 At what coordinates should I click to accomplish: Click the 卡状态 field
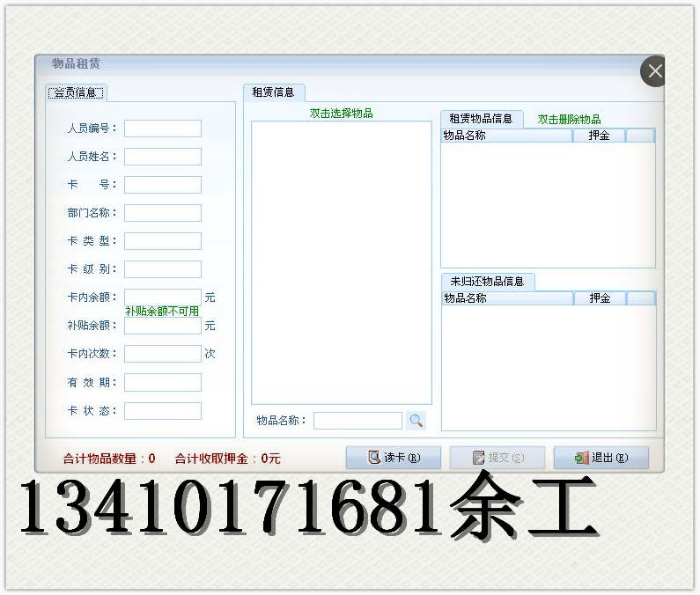[x=163, y=411]
